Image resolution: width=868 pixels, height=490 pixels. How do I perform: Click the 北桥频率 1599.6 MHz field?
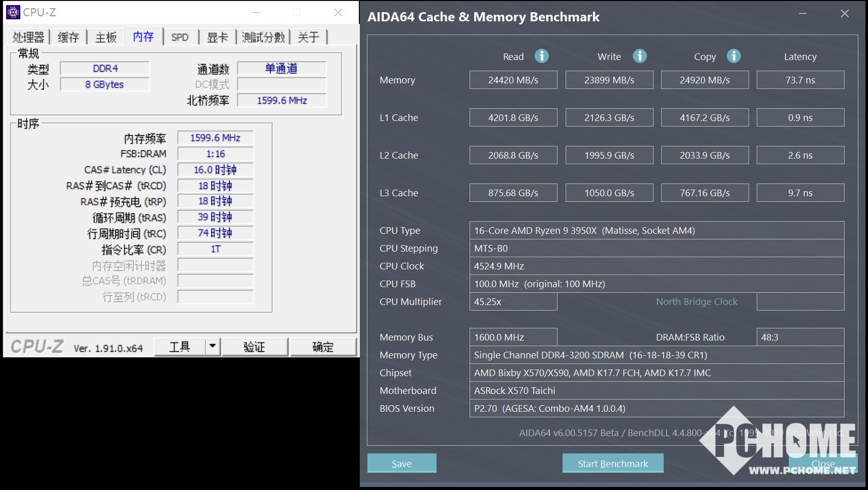[x=282, y=100]
